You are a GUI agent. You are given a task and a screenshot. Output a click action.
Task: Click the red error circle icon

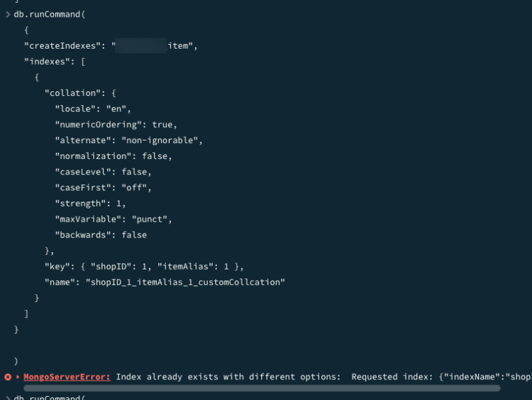[x=7, y=377]
